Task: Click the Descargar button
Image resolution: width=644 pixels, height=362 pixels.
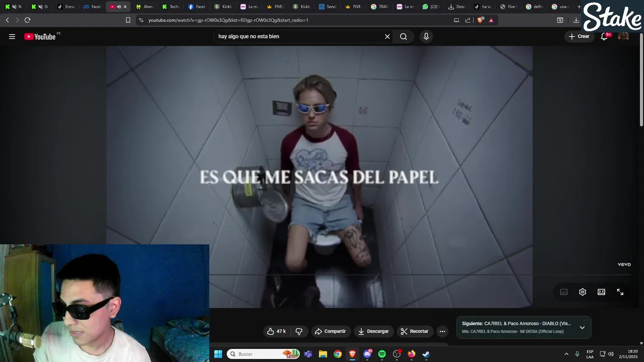Action: coord(373,331)
